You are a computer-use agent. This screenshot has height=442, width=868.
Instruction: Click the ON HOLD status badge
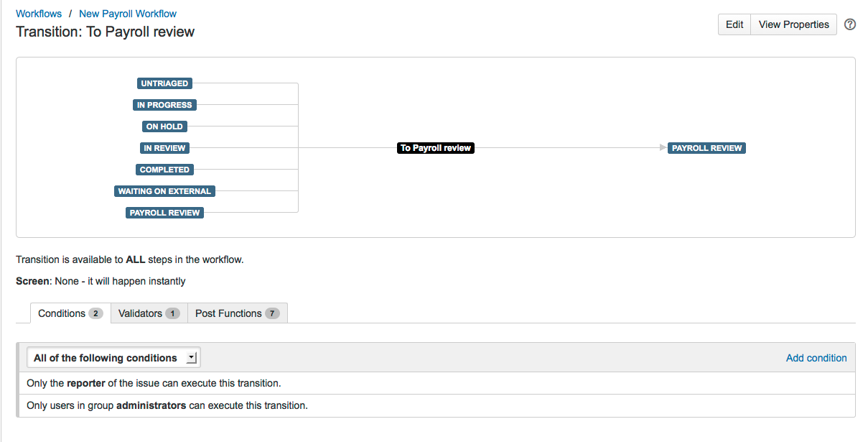click(164, 126)
